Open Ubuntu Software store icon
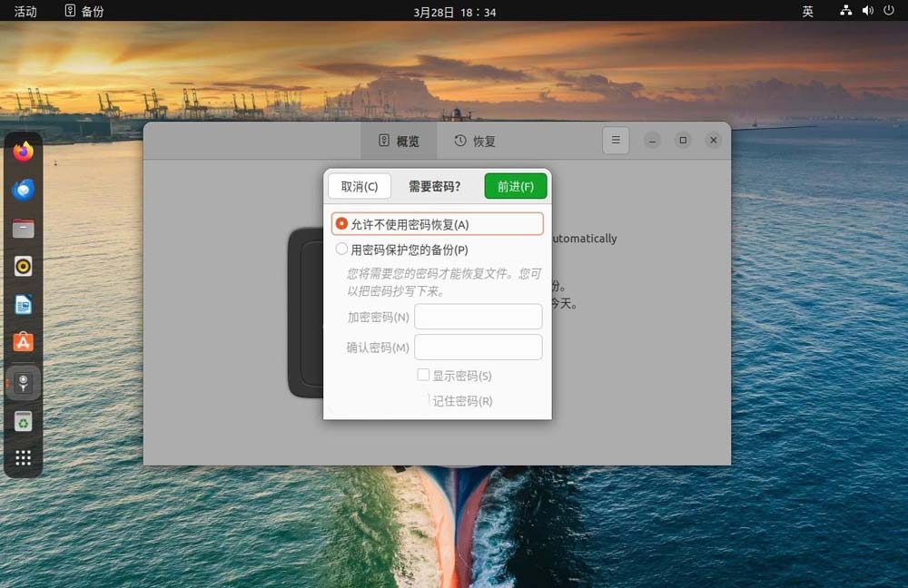This screenshot has height=588, width=908. [24, 342]
